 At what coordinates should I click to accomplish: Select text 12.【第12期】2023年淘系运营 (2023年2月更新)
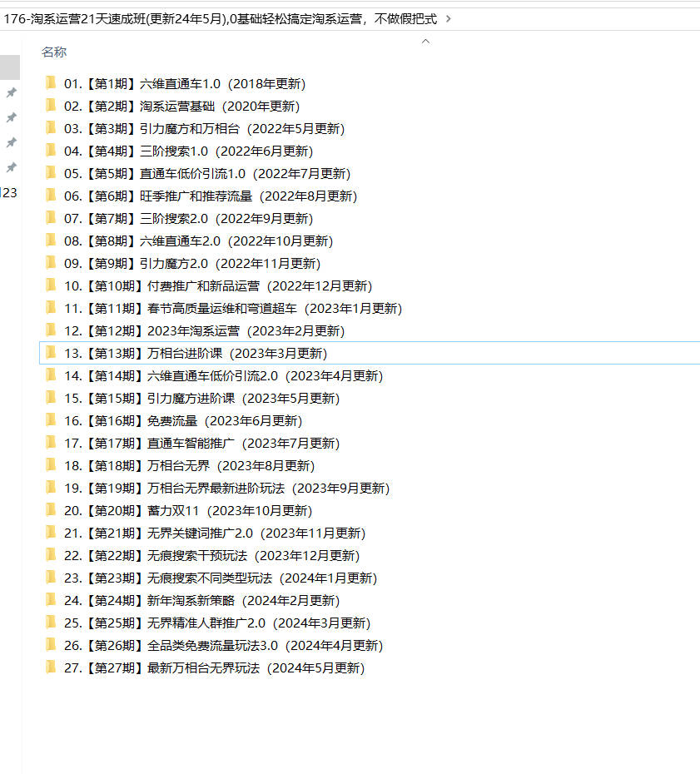205,330
